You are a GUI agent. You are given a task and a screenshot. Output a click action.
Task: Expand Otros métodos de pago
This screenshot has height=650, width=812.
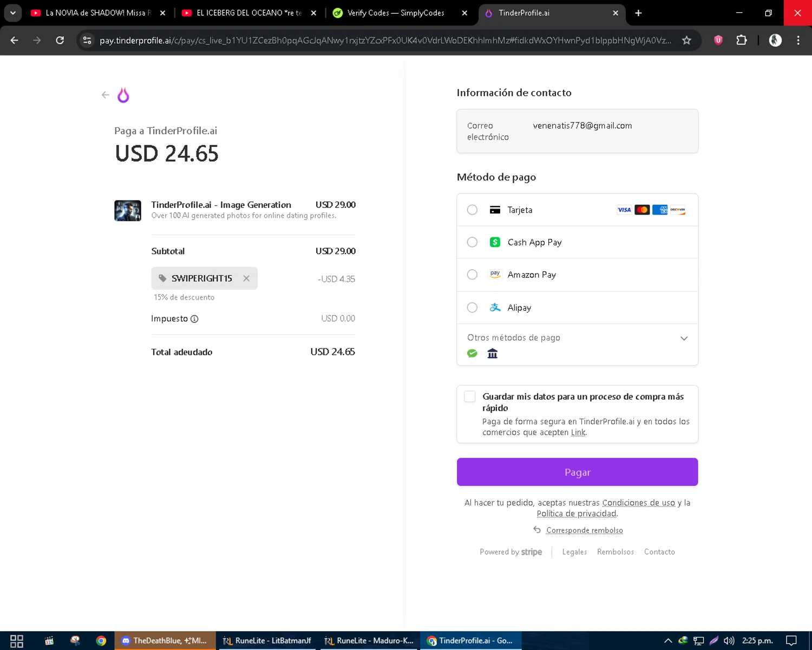click(x=577, y=344)
